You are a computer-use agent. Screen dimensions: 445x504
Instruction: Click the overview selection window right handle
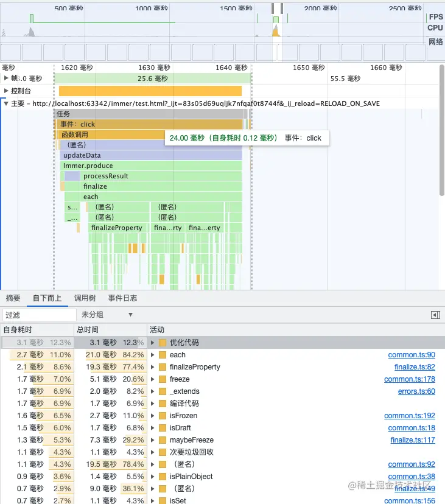[x=282, y=9]
